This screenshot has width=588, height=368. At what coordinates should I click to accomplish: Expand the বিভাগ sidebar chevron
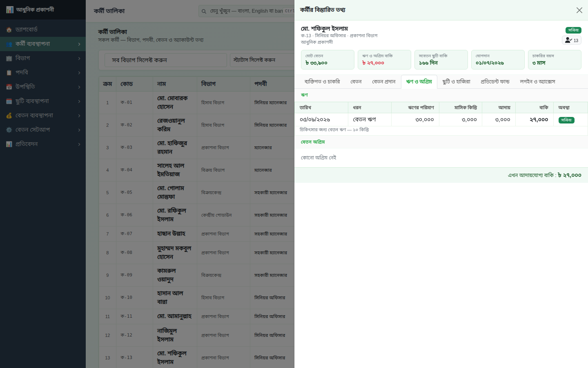click(79, 58)
